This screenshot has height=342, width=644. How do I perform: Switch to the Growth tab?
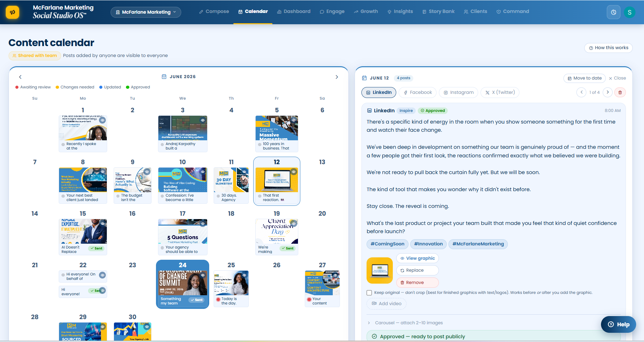366,12
